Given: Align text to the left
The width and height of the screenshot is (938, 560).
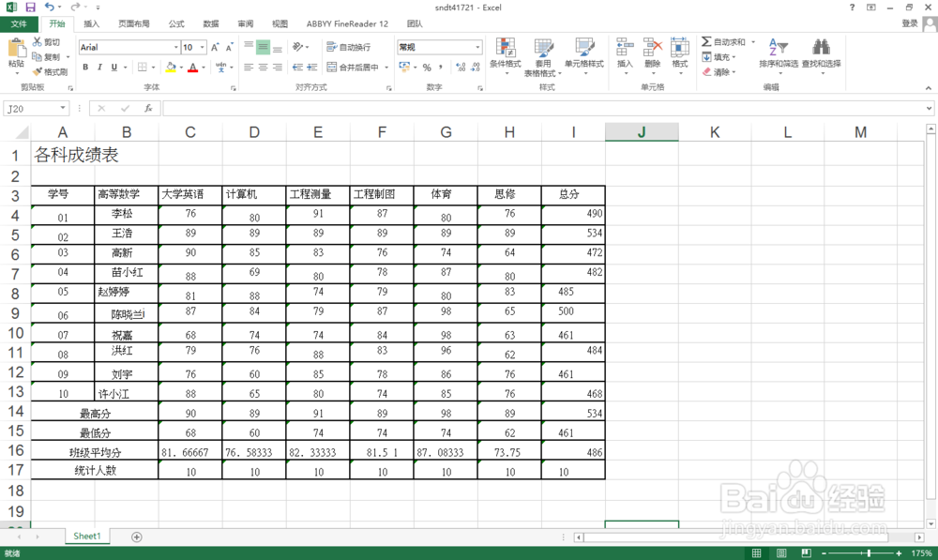Looking at the screenshot, I should (x=249, y=67).
